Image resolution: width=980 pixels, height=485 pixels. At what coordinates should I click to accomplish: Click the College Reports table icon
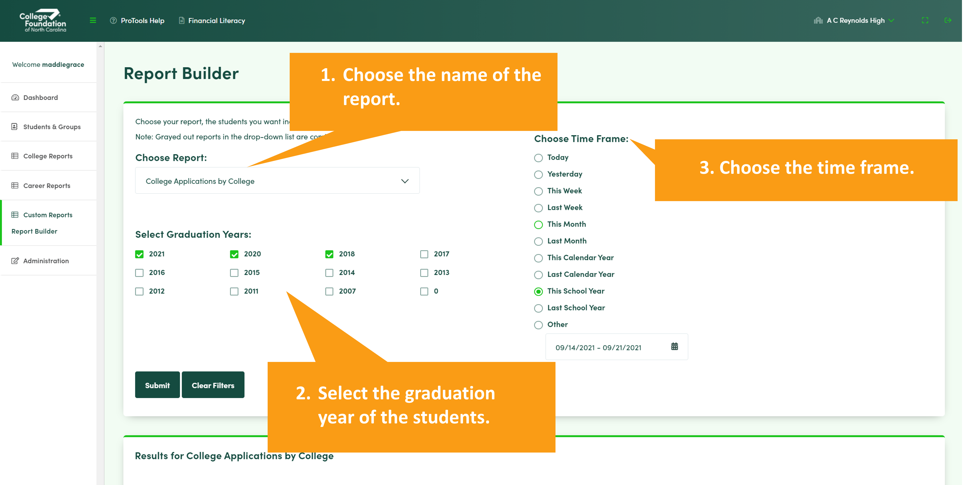click(15, 156)
